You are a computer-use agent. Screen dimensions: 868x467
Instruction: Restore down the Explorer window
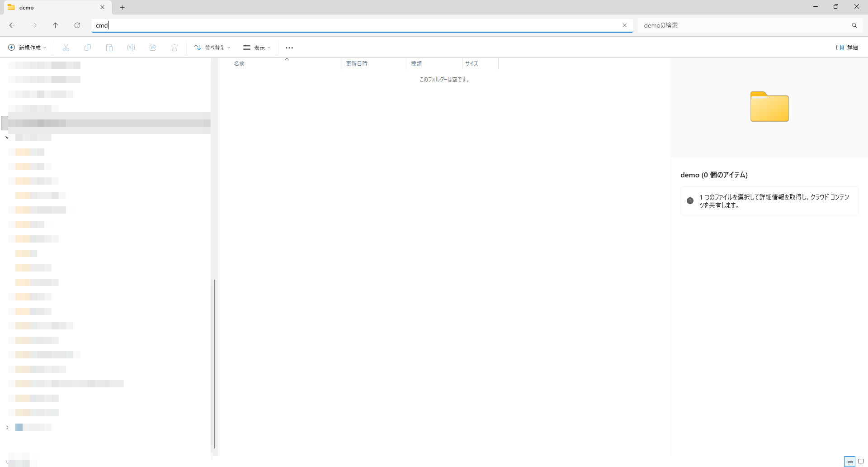click(836, 7)
